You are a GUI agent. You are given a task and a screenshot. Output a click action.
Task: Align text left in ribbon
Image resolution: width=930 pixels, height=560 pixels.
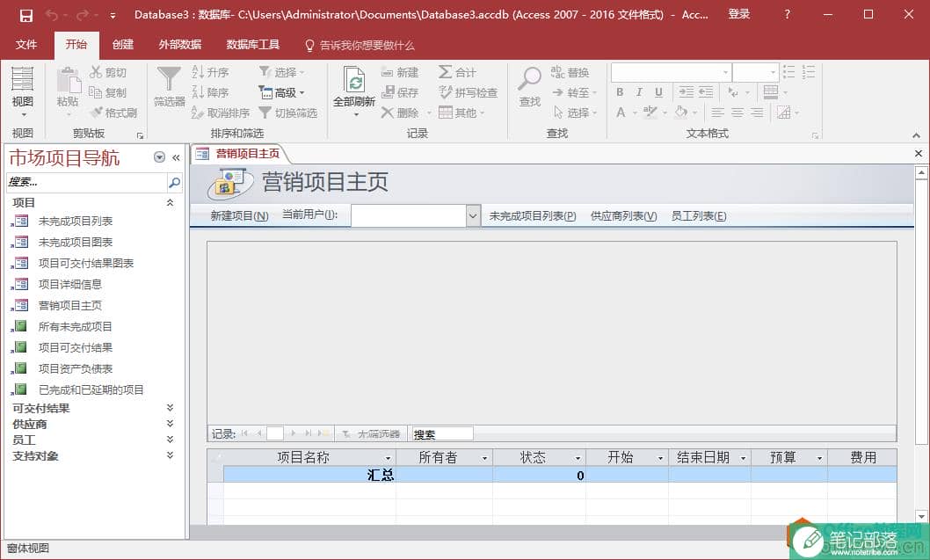tap(717, 113)
